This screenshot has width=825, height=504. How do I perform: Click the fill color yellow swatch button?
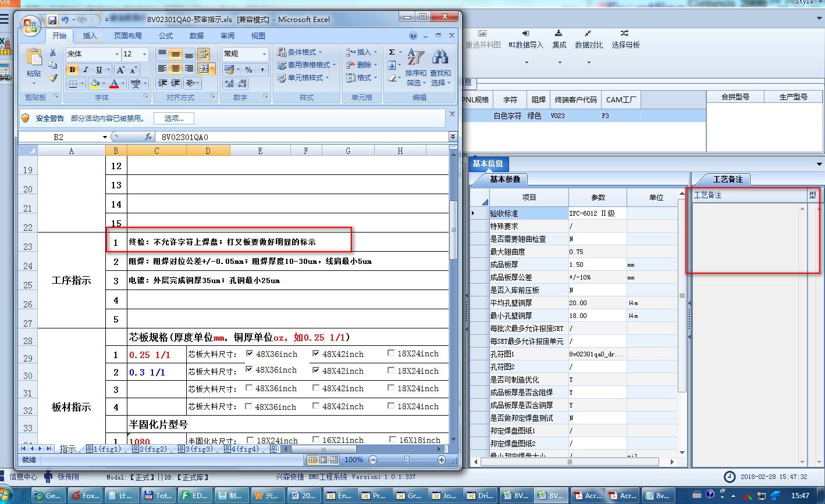pos(95,84)
